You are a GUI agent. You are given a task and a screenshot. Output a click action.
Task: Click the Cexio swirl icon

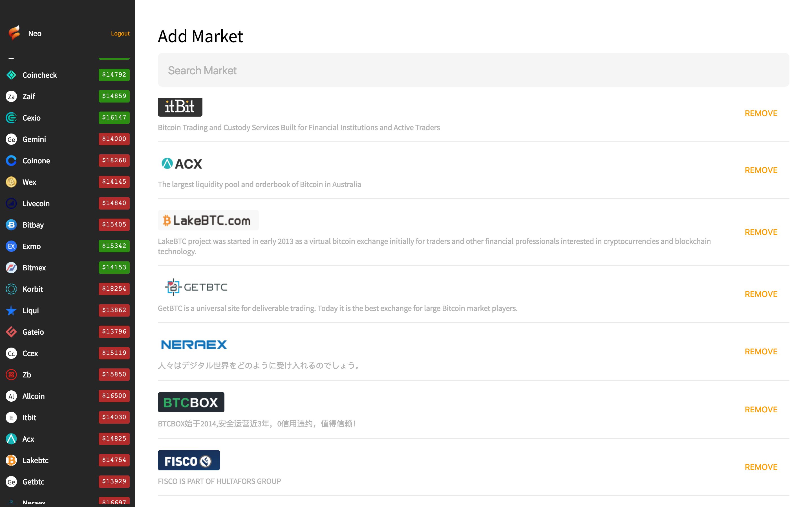coord(11,118)
